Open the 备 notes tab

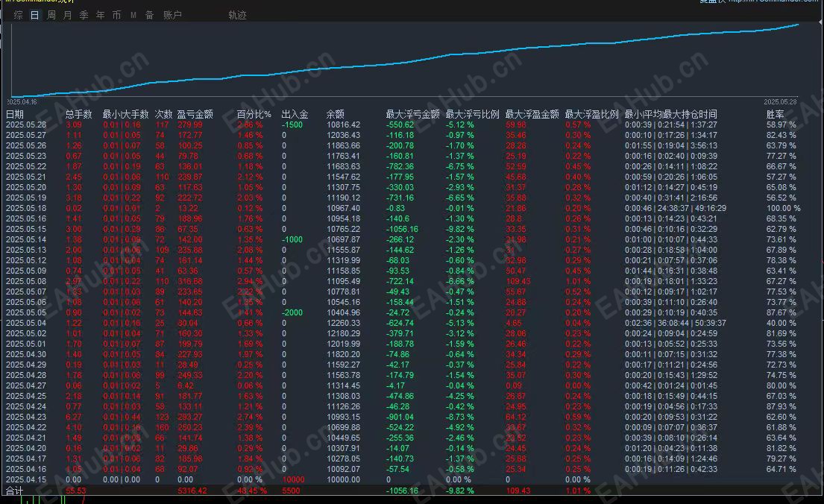tap(149, 15)
